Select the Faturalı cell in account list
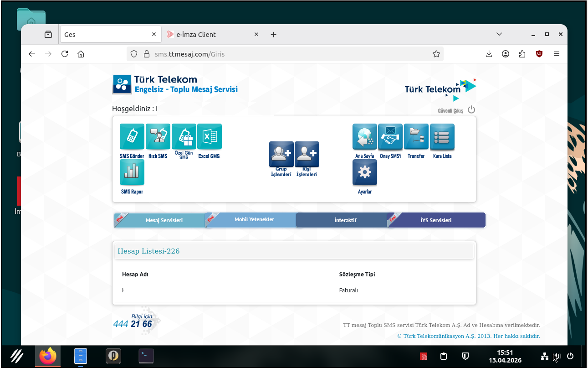588x368 pixels. tap(349, 290)
